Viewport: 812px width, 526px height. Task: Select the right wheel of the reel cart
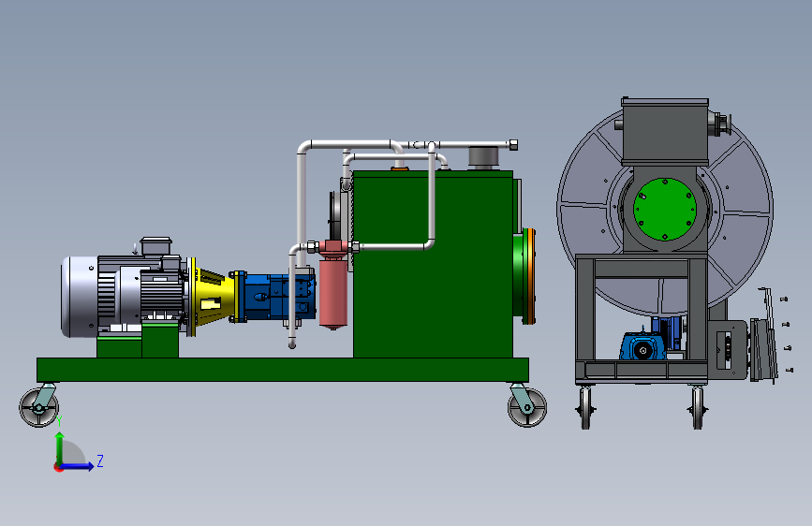[x=698, y=407]
